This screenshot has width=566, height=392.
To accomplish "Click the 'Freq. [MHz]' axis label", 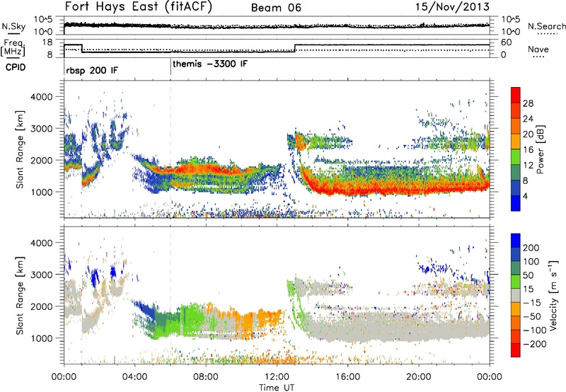I will click(x=13, y=47).
